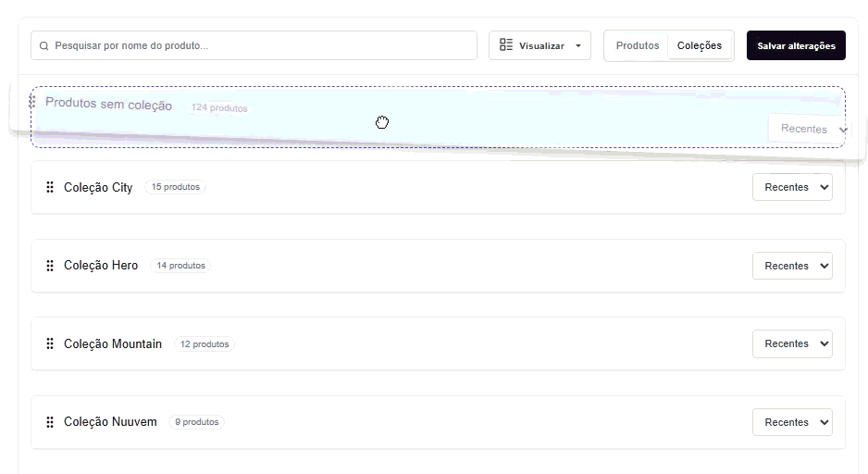The width and height of the screenshot is (868, 474).
Task: Click the Produtos sem coleção drag handle
Action: pyautogui.click(x=32, y=102)
